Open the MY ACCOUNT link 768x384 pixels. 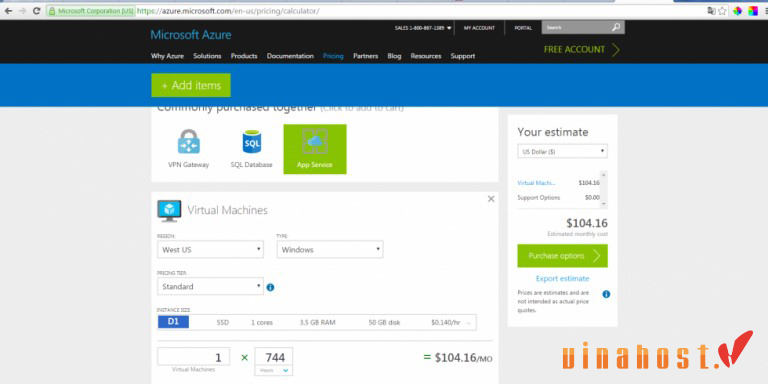tap(479, 28)
